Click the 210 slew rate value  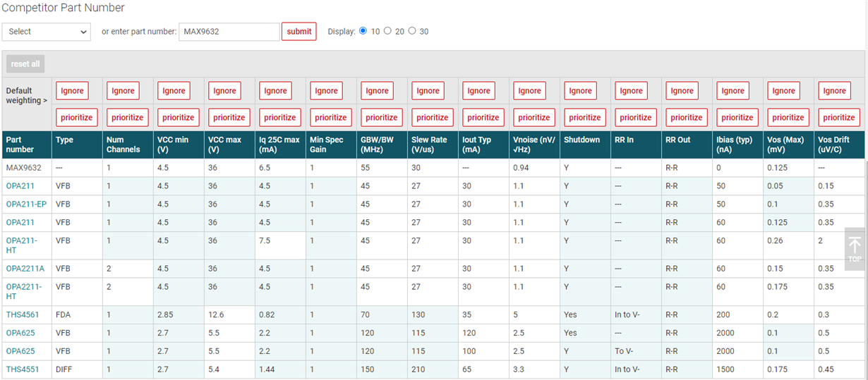(x=418, y=369)
